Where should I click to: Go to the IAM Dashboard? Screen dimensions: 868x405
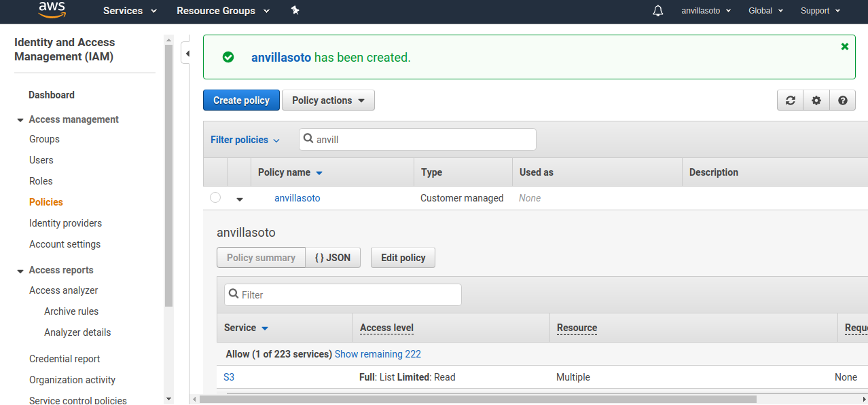coord(52,95)
